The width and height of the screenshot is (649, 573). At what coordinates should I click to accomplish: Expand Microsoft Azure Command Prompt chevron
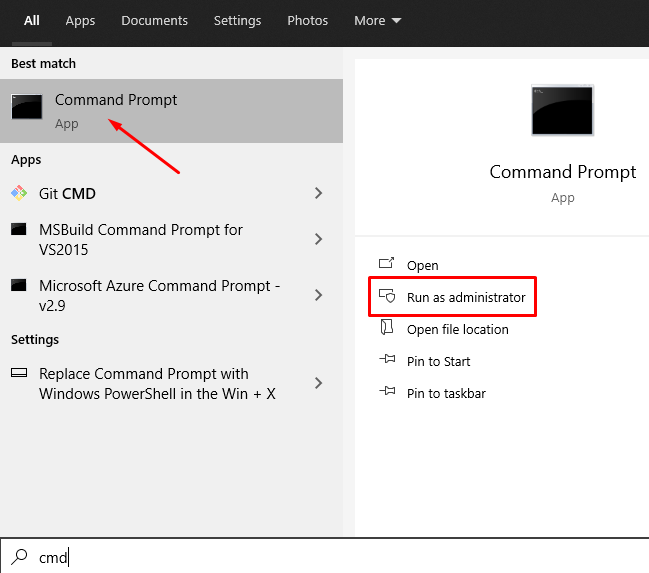point(319,295)
